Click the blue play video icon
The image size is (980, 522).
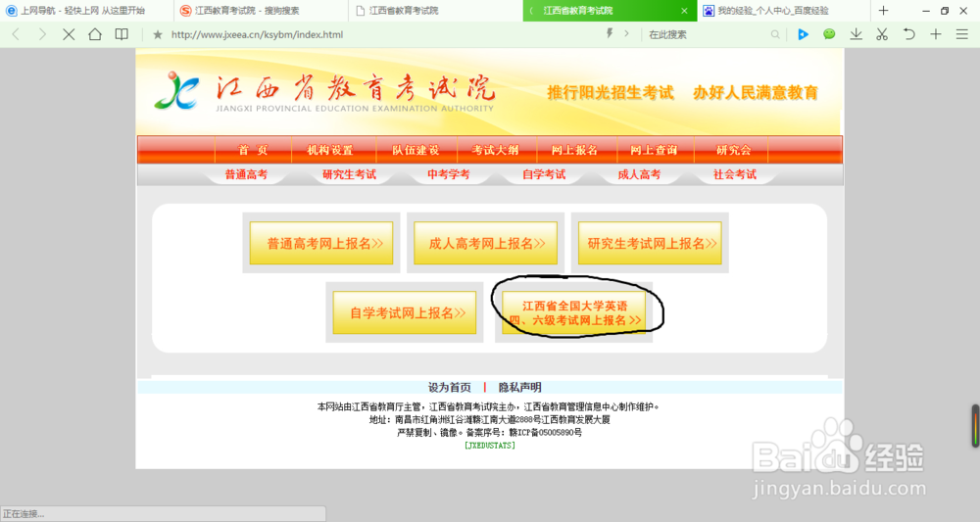804,34
